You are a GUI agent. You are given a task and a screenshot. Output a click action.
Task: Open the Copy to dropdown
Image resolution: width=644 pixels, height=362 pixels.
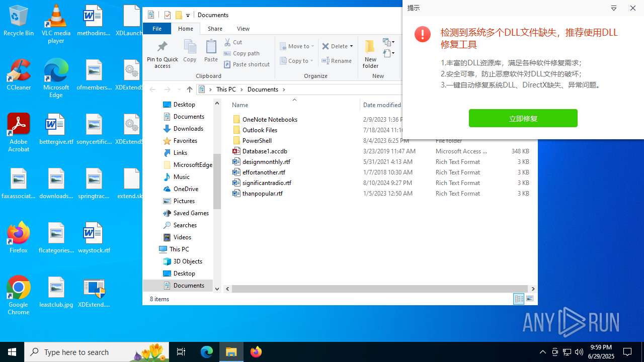click(297, 61)
